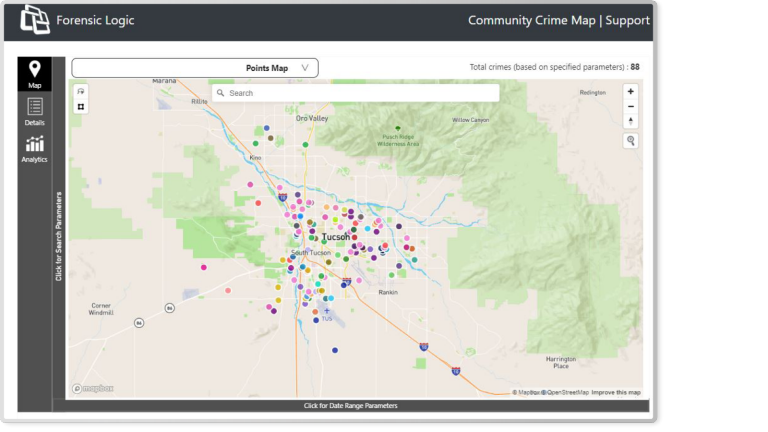Open the Points Map type dropdown
The width and height of the screenshot is (768, 432).
[x=195, y=68]
